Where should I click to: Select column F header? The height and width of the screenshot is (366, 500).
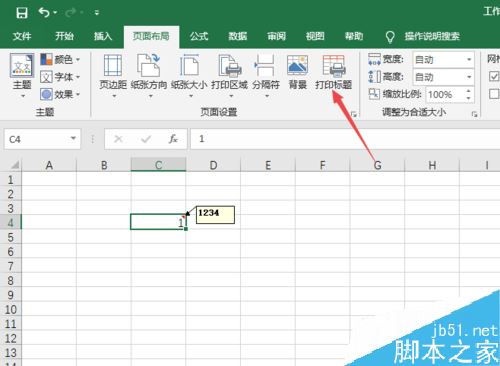coord(322,165)
